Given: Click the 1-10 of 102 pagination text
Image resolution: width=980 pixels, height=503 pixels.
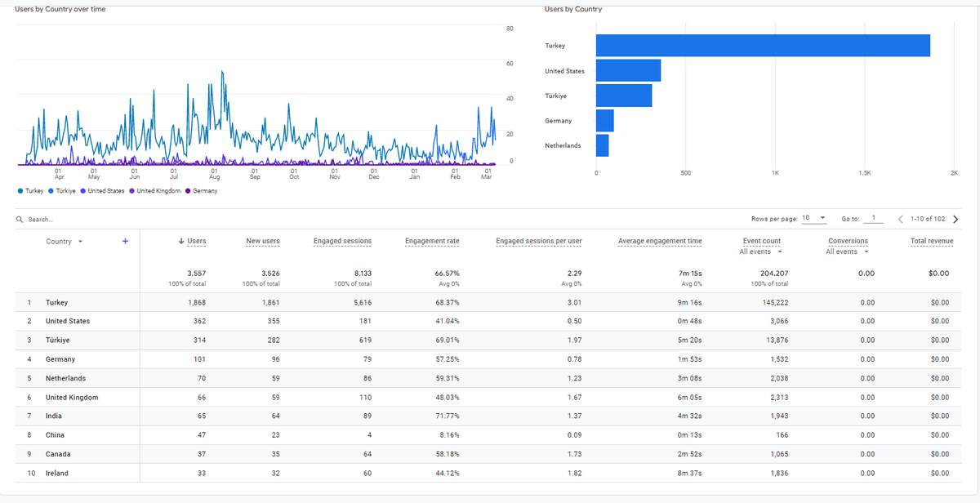Looking at the screenshot, I should click(x=926, y=219).
